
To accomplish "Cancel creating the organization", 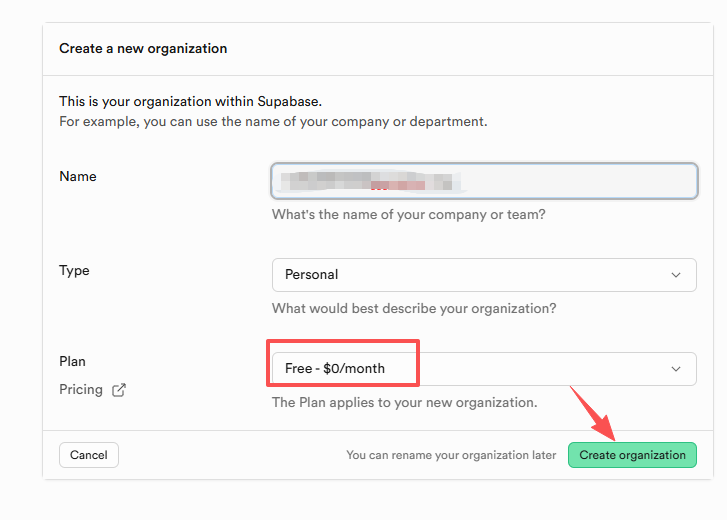I will pos(89,455).
